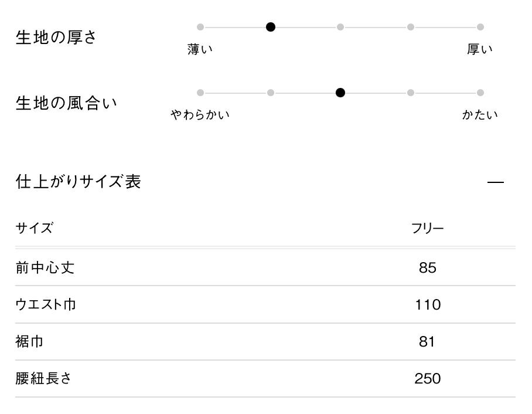Click the first dot on 生地の風合い scale

click(200, 93)
